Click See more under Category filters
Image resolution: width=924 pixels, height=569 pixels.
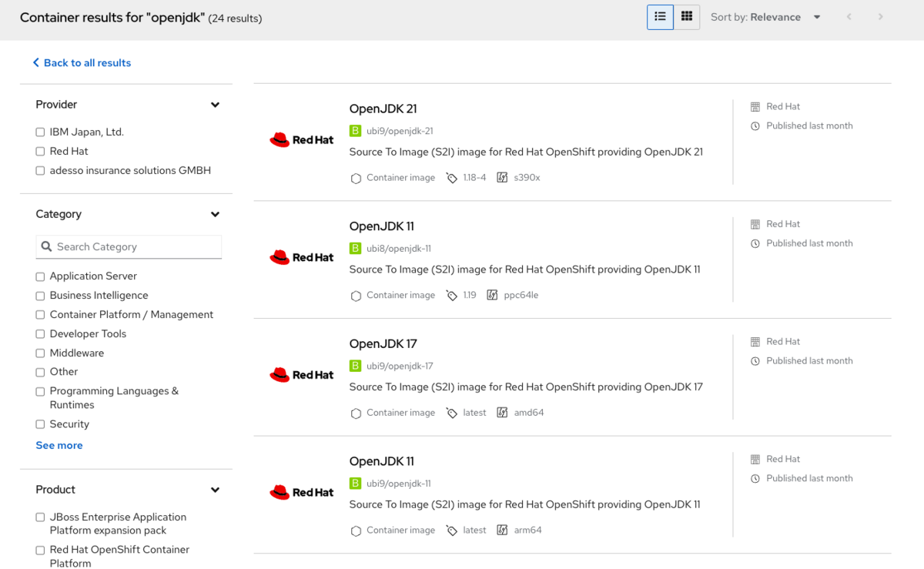tap(59, 445)
